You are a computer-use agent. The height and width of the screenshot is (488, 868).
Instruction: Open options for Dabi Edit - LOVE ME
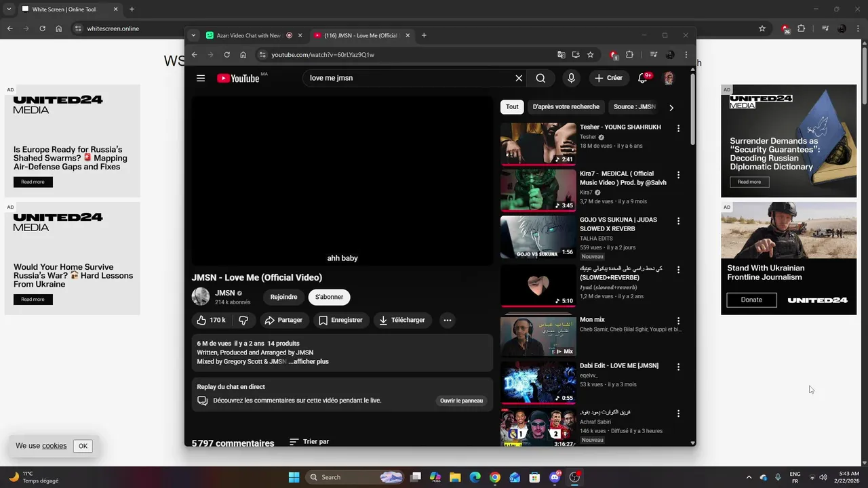pyautogui.click(x=678, y=367)
